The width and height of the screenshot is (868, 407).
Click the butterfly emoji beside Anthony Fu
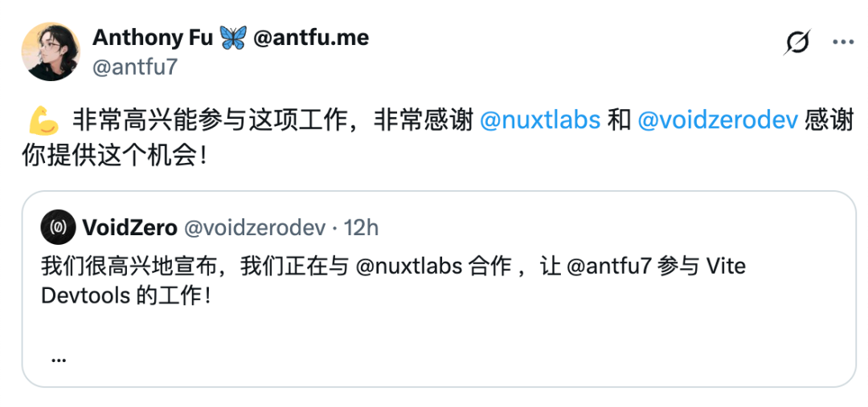tap(233, 39)
